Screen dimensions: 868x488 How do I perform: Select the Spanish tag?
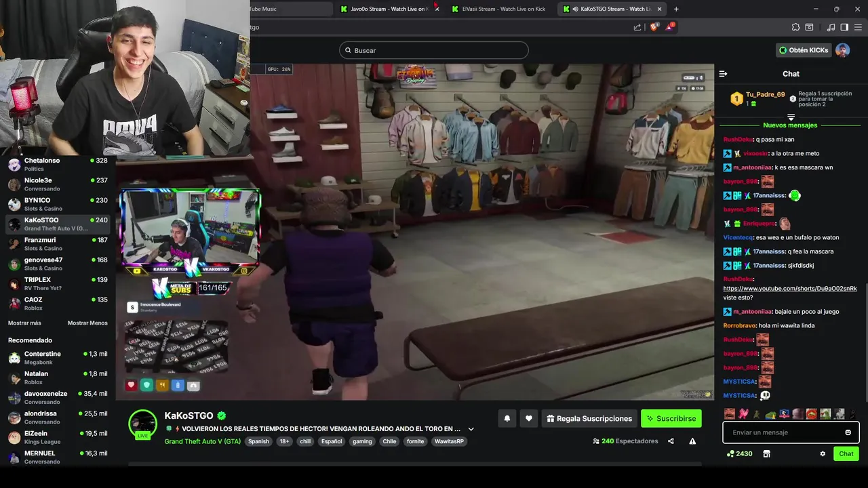[x=258, y=441]
